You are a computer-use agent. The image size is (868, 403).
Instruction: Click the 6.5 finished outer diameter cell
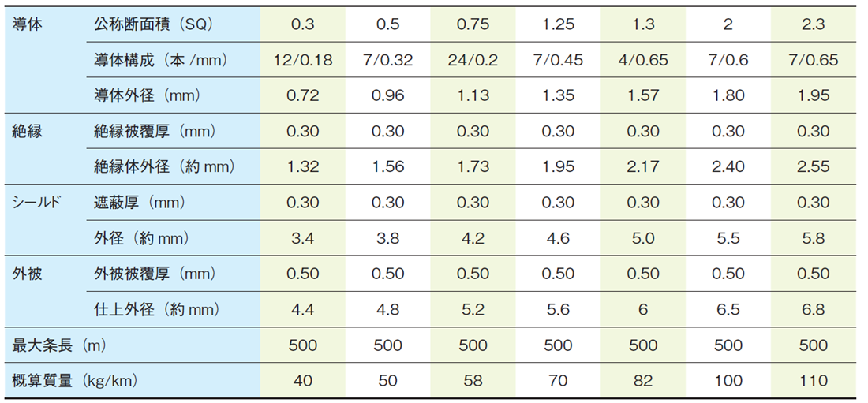(x=728, y=310)
